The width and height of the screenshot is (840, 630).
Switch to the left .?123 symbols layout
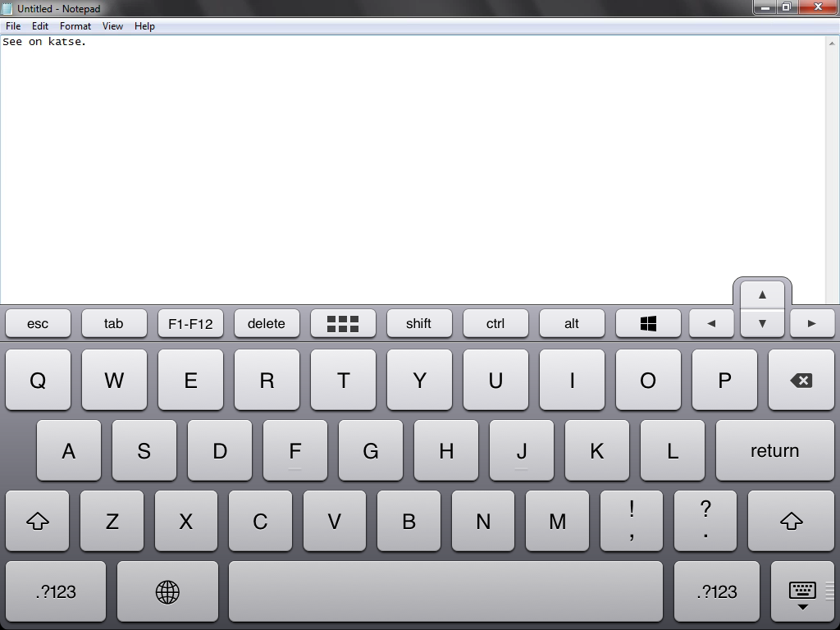coord(56,591)
